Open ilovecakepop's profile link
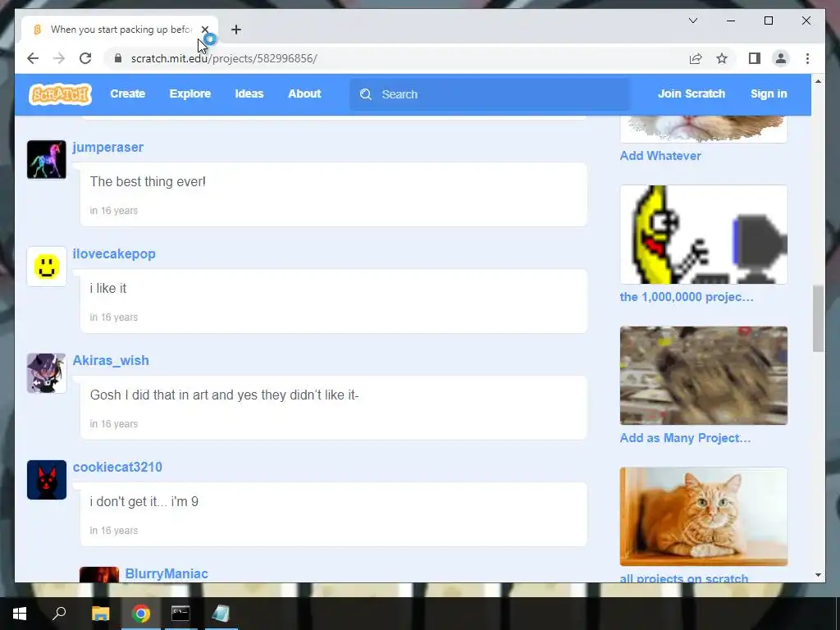This screenshot has height=630, width=840. [114, 254]
